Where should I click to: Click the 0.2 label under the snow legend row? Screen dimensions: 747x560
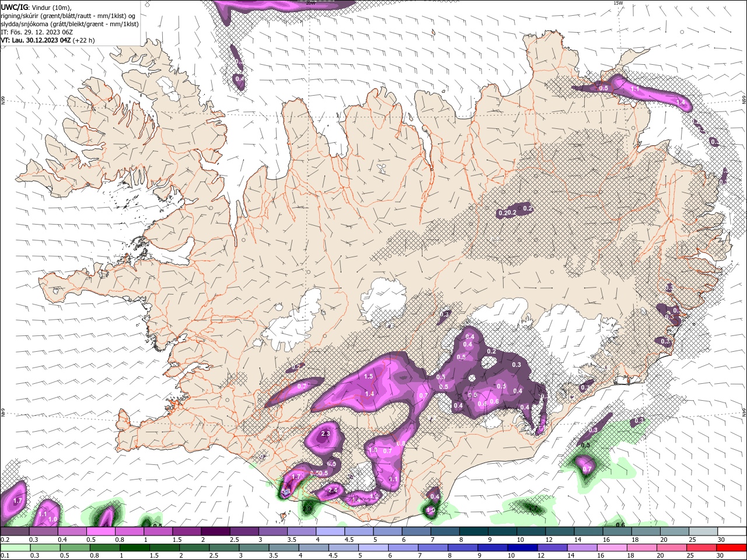point(4,540)
